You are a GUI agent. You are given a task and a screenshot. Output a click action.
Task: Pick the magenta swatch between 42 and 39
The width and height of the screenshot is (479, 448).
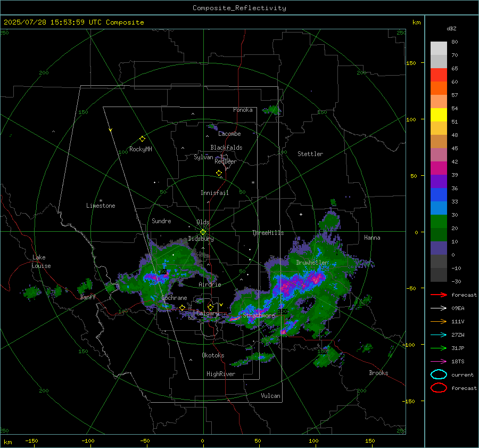pyautogui.click(x=439, y=168)
